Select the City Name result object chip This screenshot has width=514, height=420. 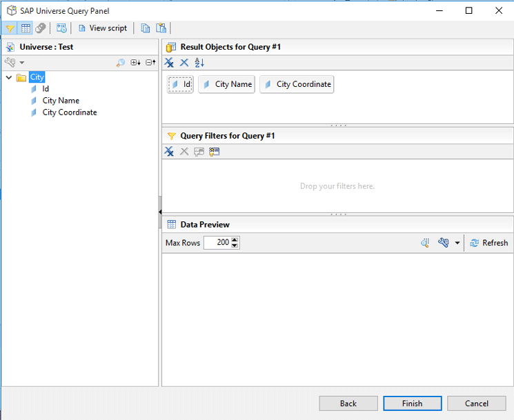pos(226,85)
